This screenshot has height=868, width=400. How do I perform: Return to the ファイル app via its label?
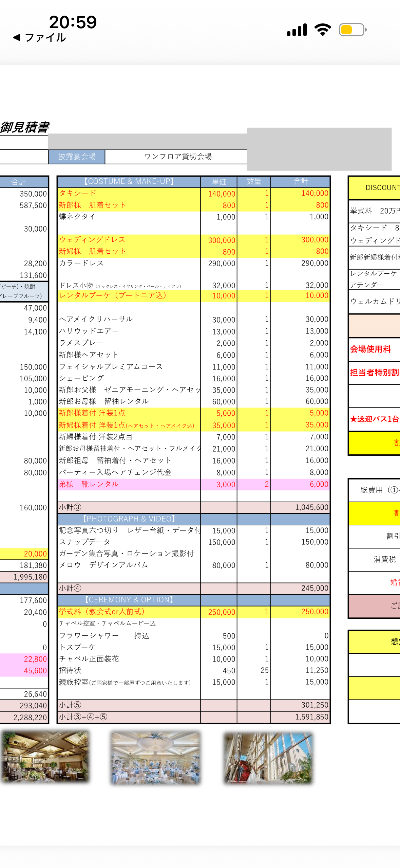[45, 38]
